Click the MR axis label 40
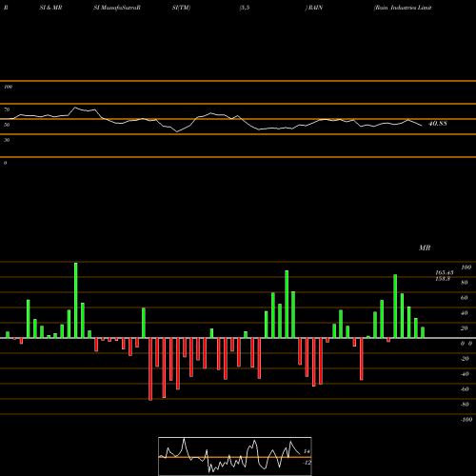 (465, 313)
